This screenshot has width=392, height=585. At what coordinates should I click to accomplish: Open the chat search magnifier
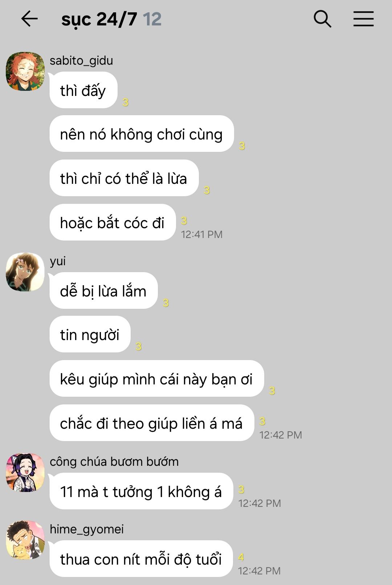click(322, 19)
